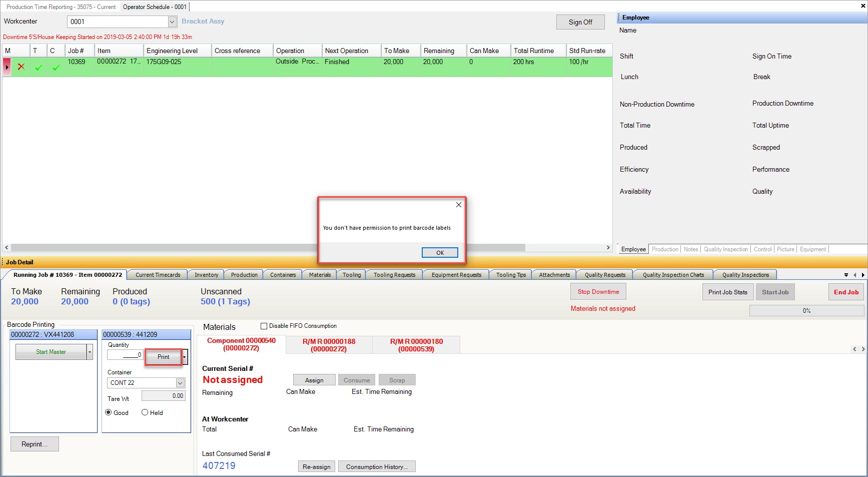The image size is (868, 477).
Task: Click the Print Job Stats button
Action: pos(727,292)
